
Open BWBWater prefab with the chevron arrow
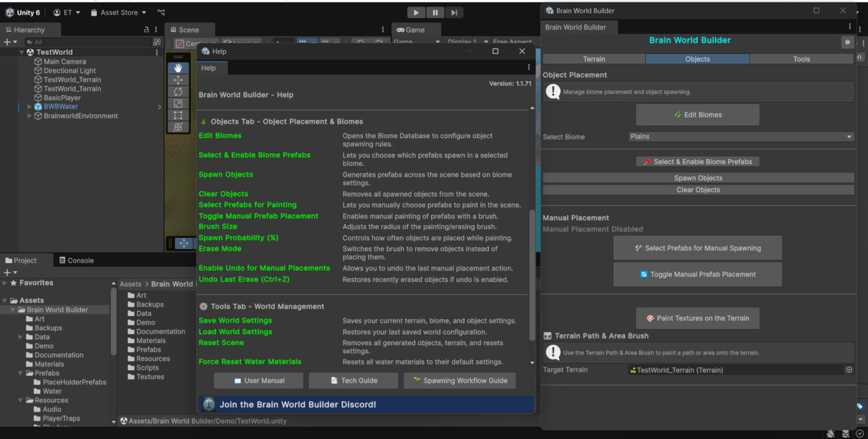(159, 106)
